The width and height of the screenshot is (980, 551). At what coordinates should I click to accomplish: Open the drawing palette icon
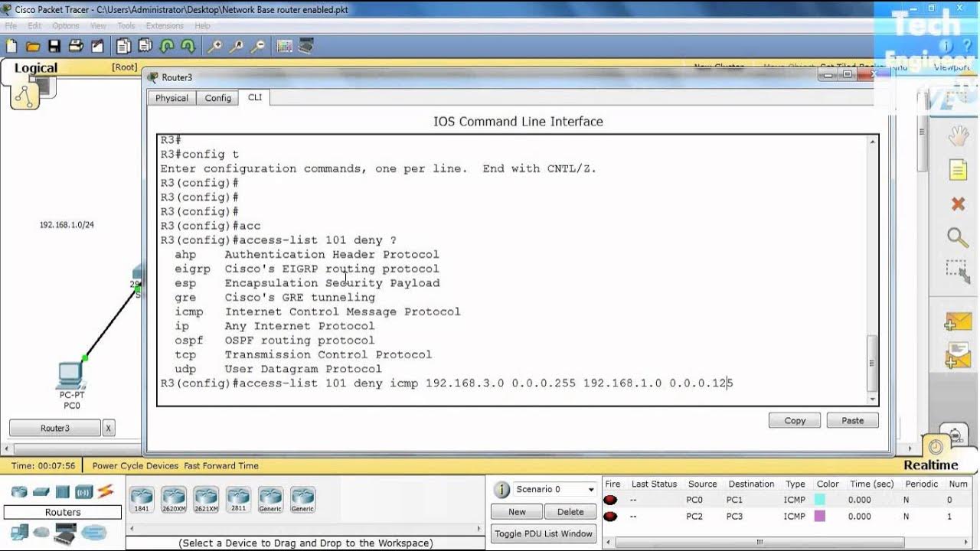pos(285,47)
